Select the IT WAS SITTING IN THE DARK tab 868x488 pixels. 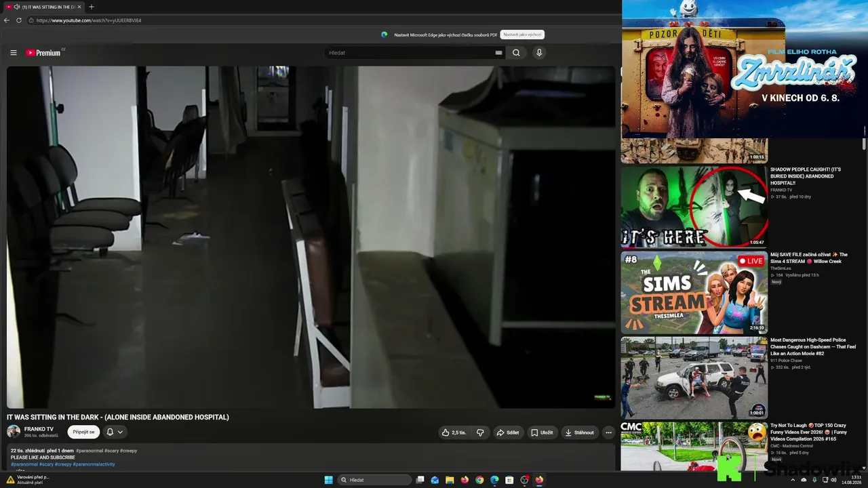click(43, 7)
